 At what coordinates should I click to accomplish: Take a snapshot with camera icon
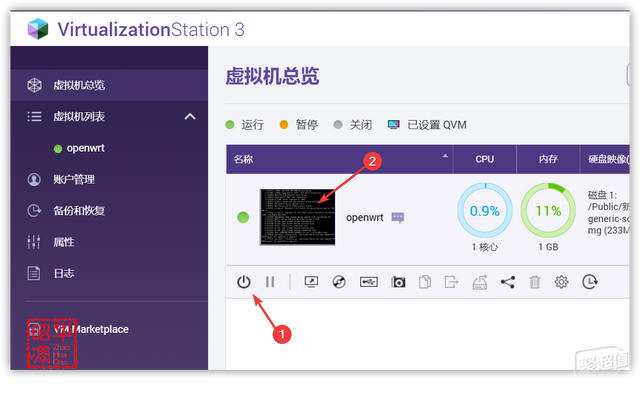pos(398,282)
